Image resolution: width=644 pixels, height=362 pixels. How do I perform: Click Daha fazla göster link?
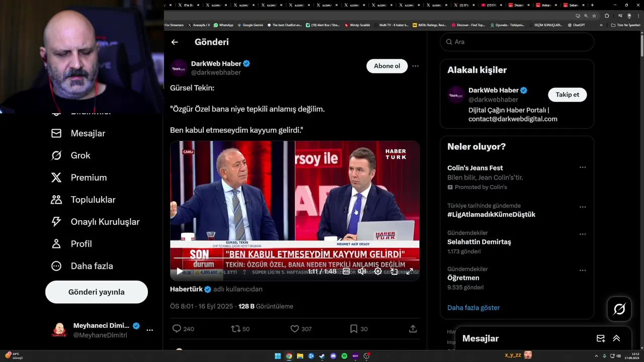pos(473,308)
